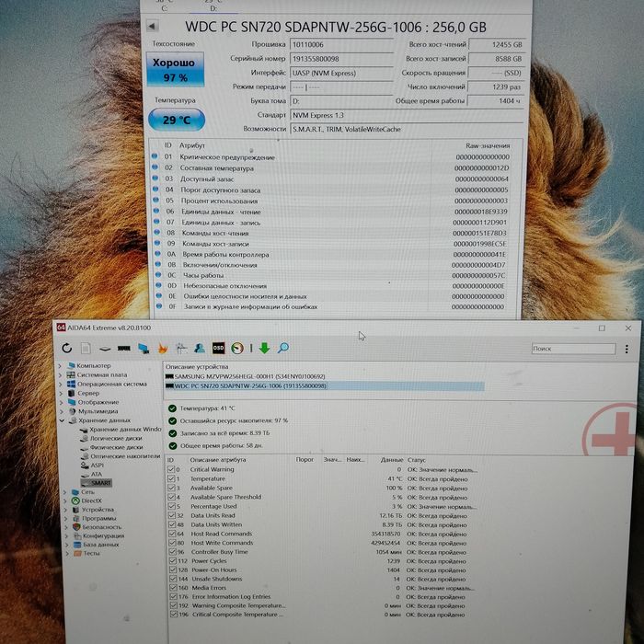This screenshot has height=644, width=644.
Task: Select the WDC PC SN720 device row in AIDA64
Action: (x=325, y=386)
